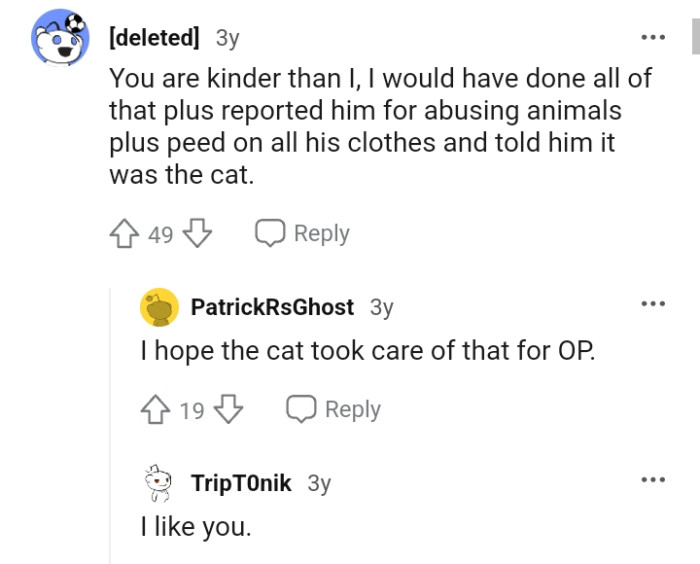
Task: Open PatrickRsGhost's profile link
Action: pos(272,308)
